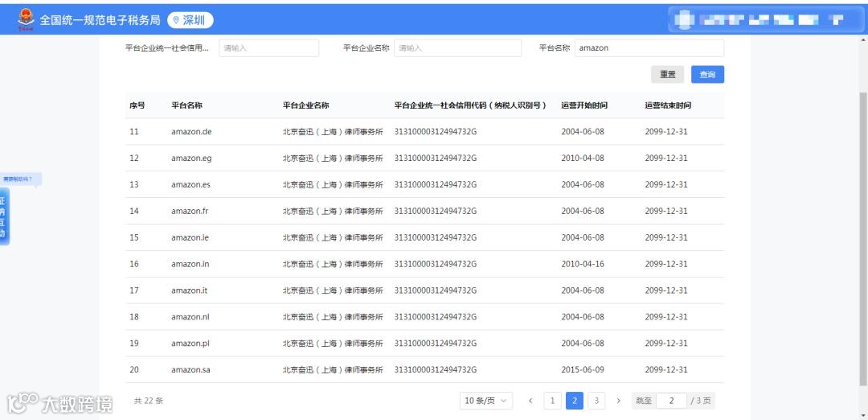Click the 运营开始时间 column header
This screenshot has height=420, width=868.
[584, 105]
